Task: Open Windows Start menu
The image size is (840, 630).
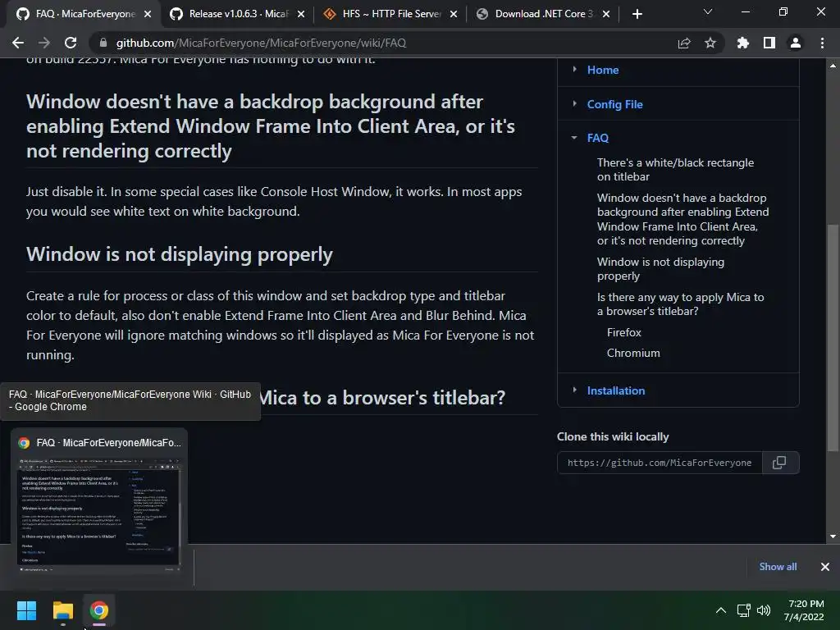Action: 26,610
